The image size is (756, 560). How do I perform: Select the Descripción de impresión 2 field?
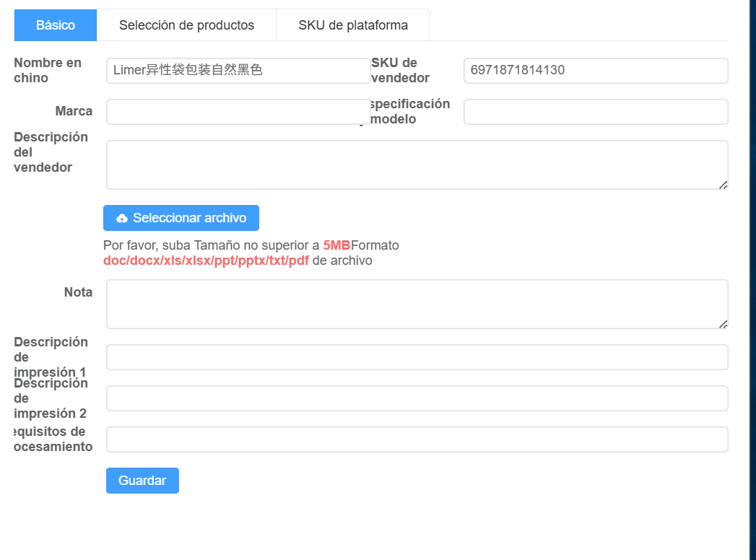point(417,398)
